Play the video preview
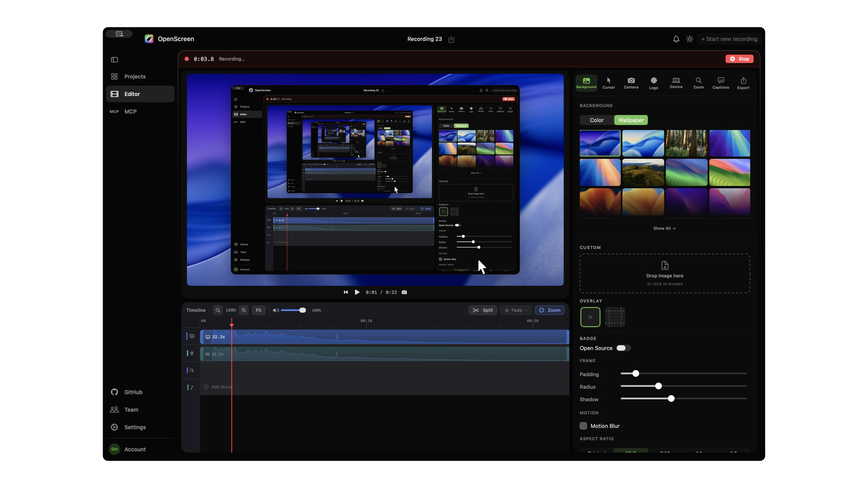868x488 pixels. tap(357, 292)
